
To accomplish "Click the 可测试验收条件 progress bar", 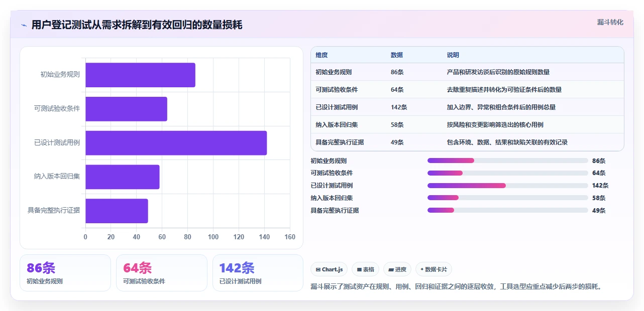I will coord(507,173).
